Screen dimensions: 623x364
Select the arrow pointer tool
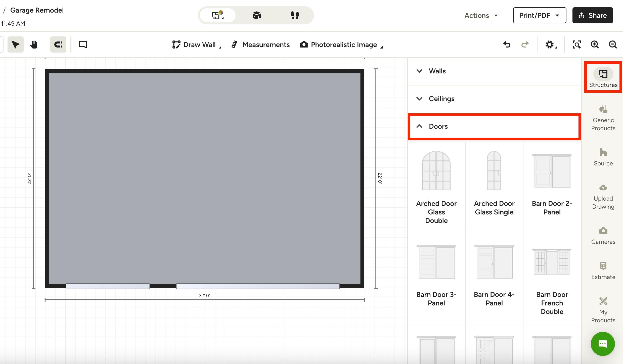tap(16, 44)
